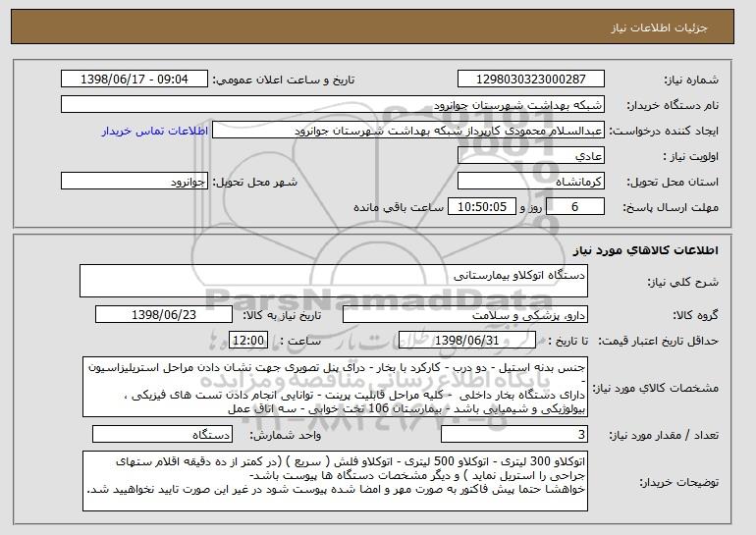Select the label توضیحات خریدار

(678, 482)
